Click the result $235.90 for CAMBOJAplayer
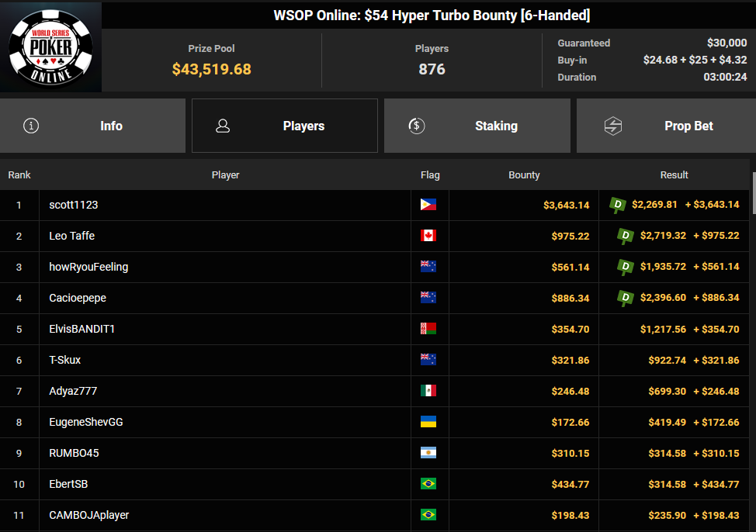Viewport: 756px width, 532px height. (x=668, y=515)
